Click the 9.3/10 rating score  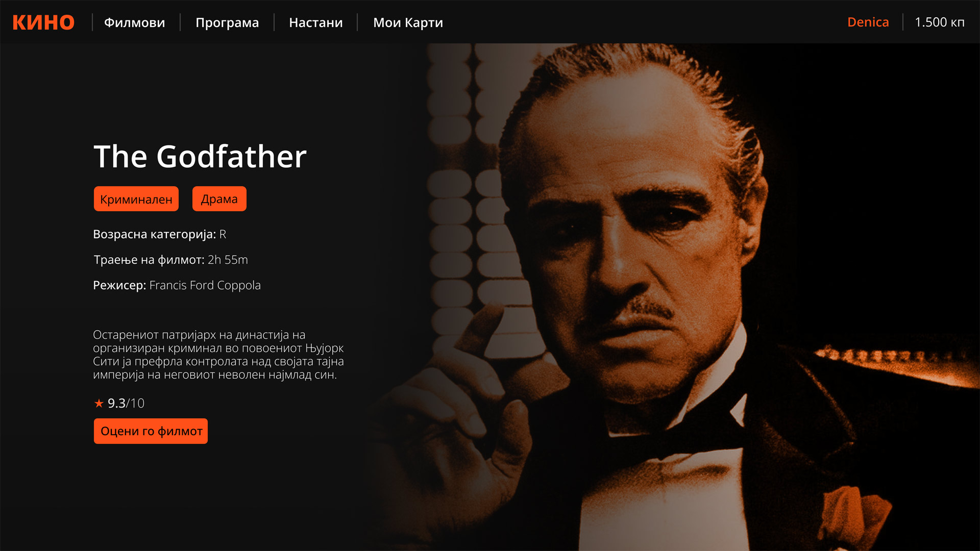[x=126, y=404]
